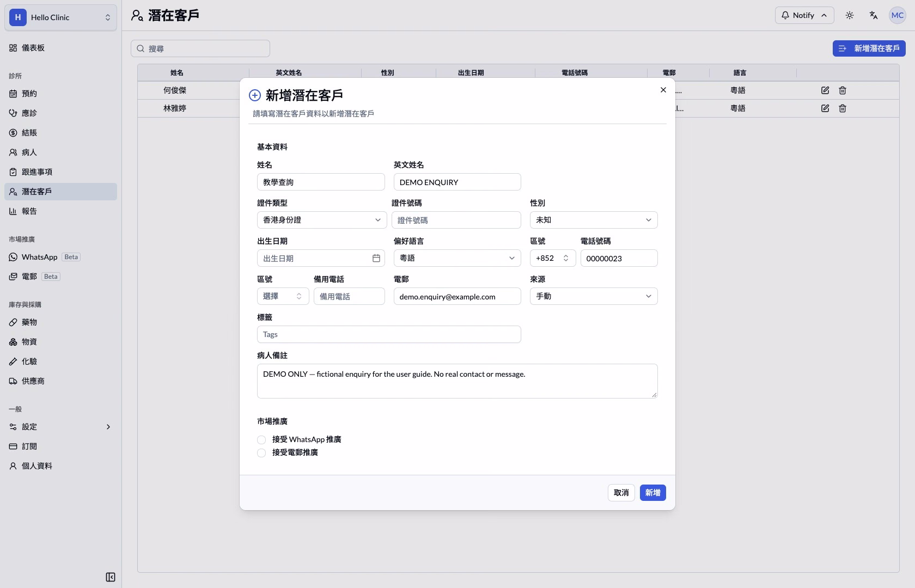The image size is (915, 588).
Task: Click the MC user avatar
Action: 898,15
